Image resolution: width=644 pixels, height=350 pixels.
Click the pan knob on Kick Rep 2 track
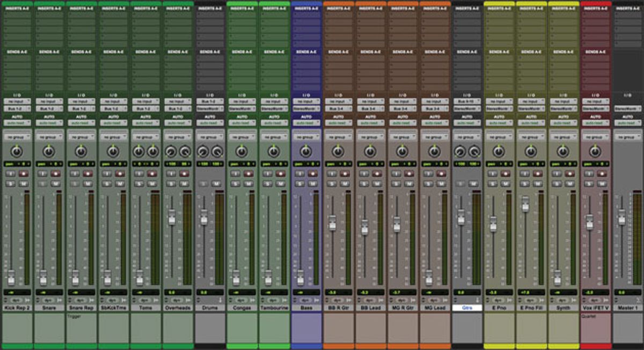tap(17, 152)
